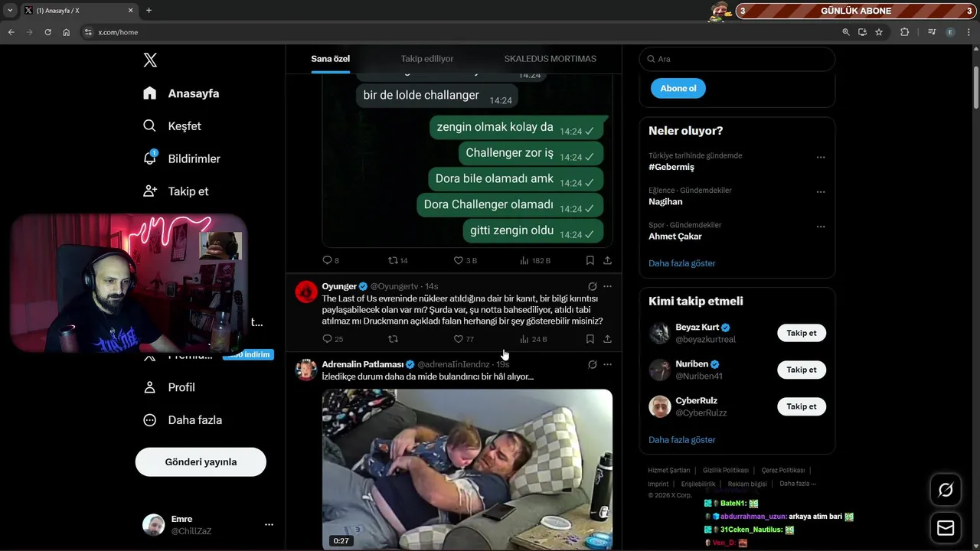Open a new browser tab

[149, 10]
